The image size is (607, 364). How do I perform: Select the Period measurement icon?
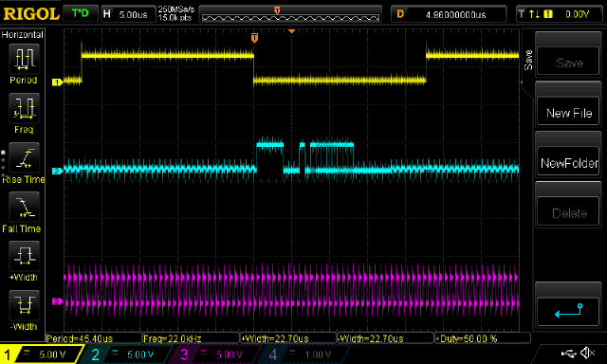[24, 59]
